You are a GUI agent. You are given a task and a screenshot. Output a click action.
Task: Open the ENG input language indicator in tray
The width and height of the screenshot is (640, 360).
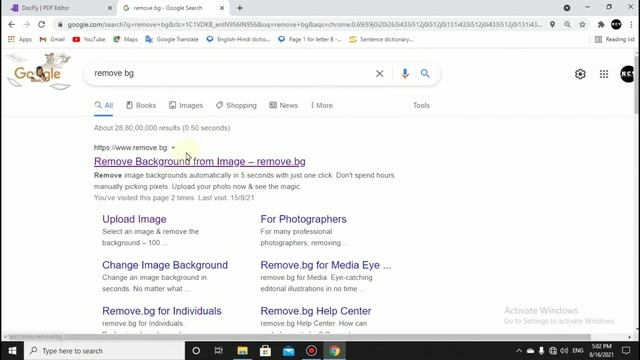coord(578,351)
